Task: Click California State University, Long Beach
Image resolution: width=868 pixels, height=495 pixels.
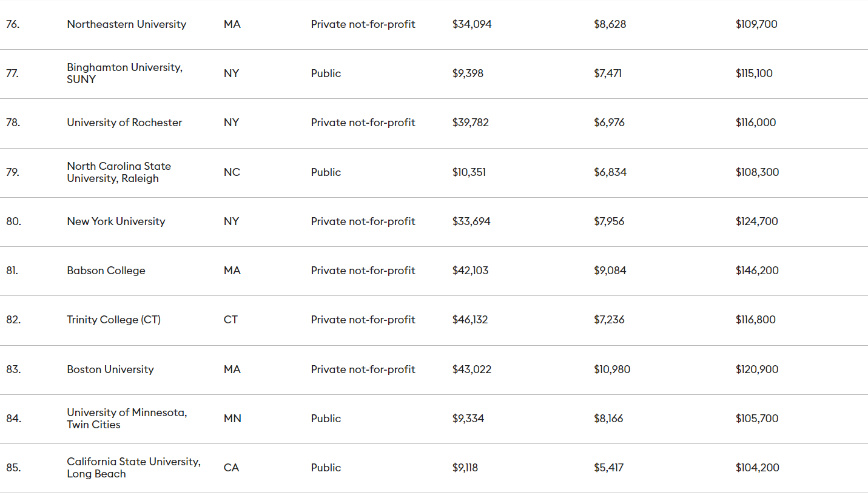Action: click(133, 468)
